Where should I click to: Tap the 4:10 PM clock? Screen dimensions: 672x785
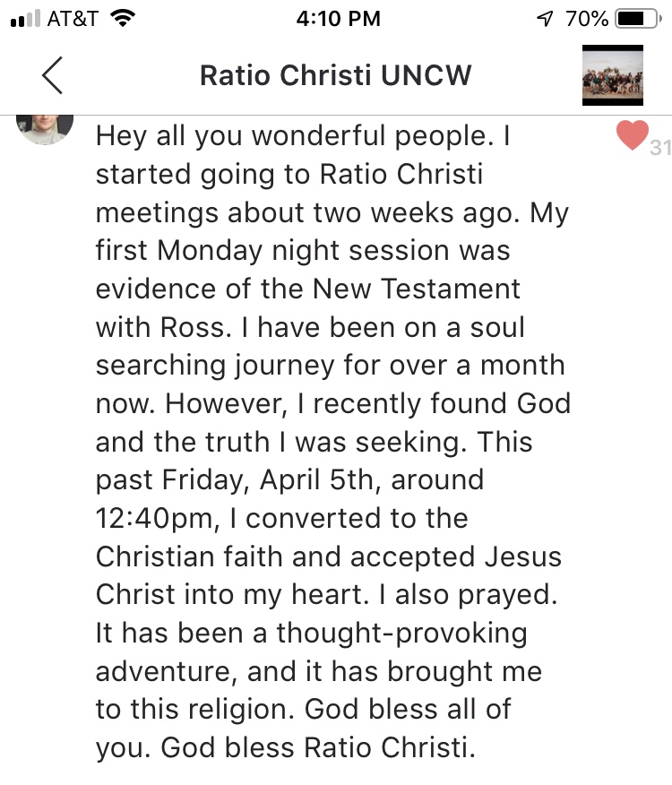(x=338, y=19)
